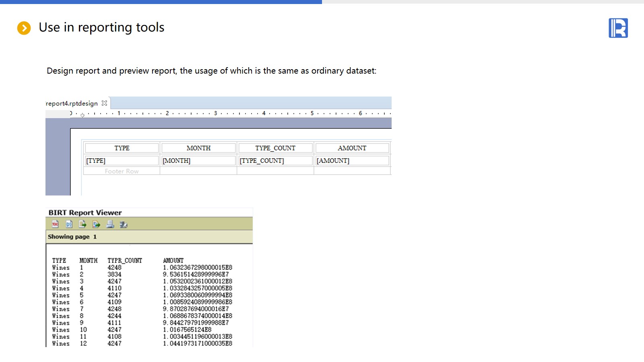Screen dimensions: 644x362
Task: Click the Export Data icon
Action: tap(83, 224)
